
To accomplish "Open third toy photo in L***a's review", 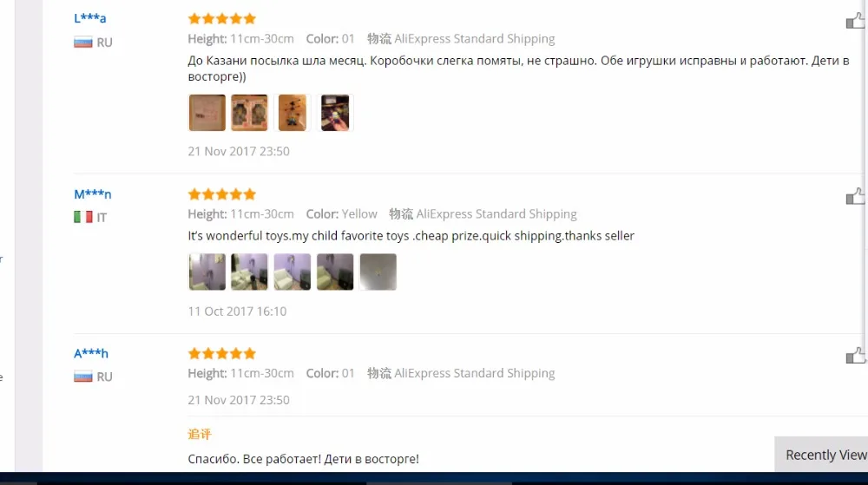I will coord(293,113).
